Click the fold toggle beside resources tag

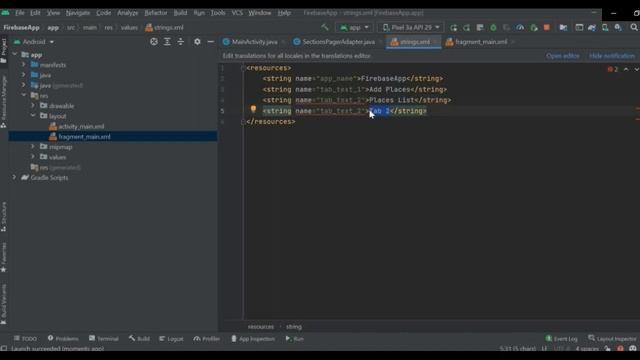coord(243,68)
